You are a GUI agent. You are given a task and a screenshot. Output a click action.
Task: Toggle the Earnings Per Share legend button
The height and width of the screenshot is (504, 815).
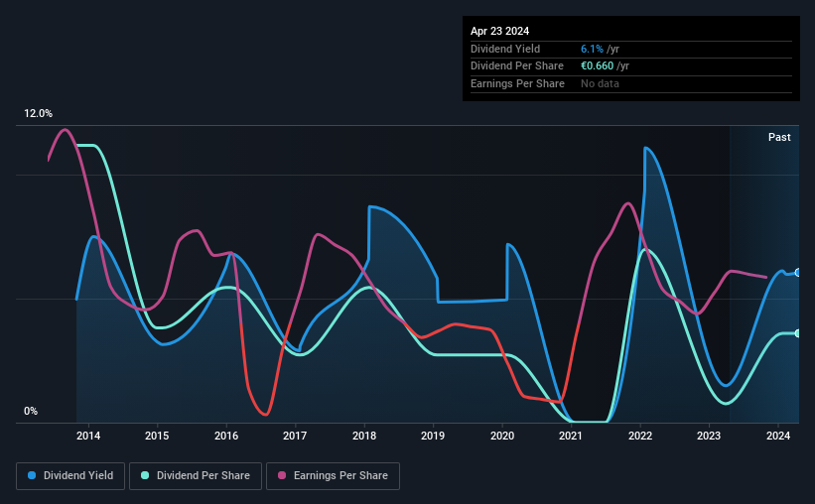tap(333, 476)
